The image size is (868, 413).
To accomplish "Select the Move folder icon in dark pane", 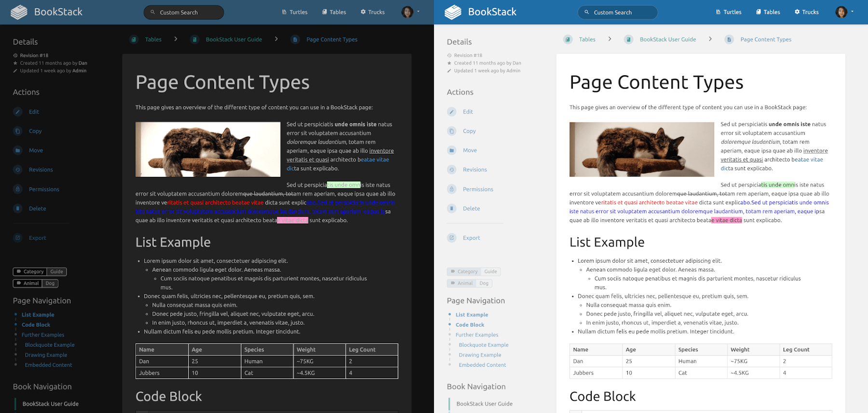I will point(18,150).
